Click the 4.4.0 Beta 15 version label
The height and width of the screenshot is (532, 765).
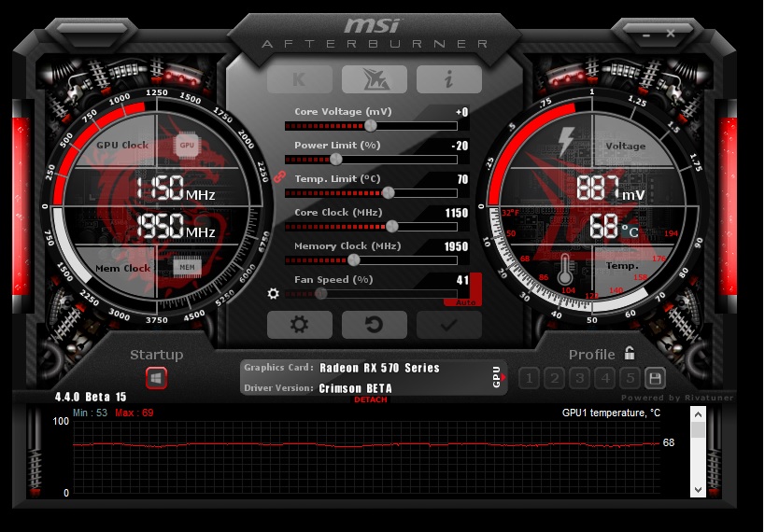[x=91, y=397]
